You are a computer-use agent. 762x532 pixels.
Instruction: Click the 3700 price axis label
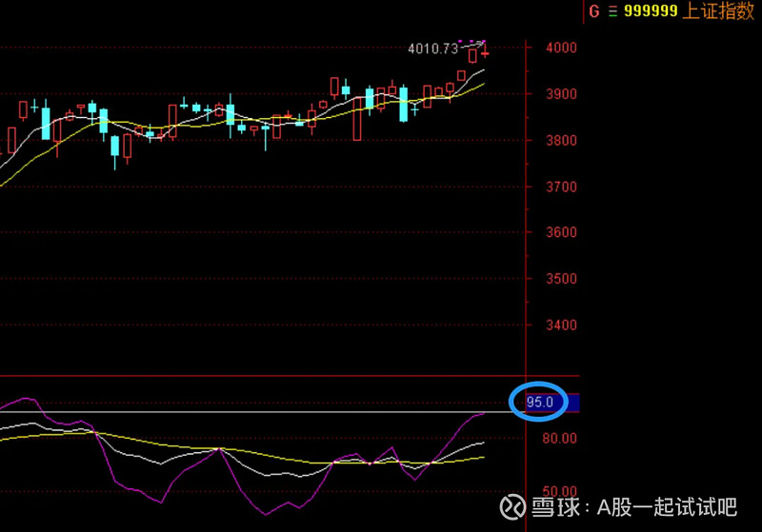point(561,187)
